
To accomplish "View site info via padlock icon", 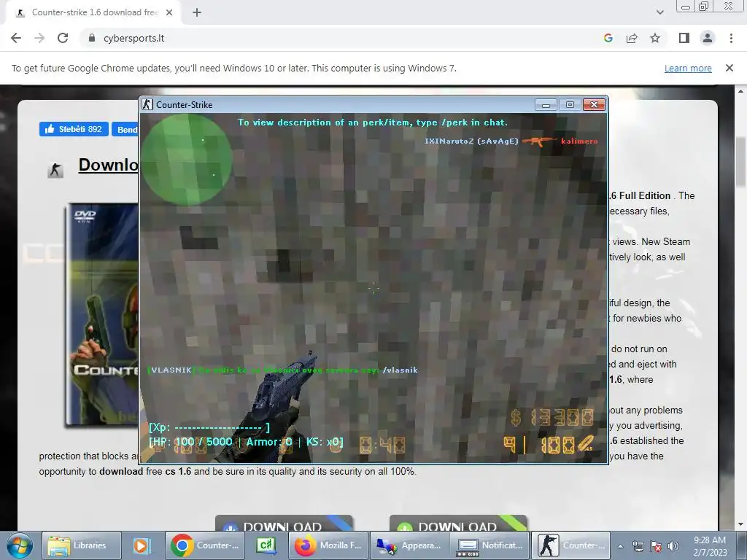I will tap(92, 38).
